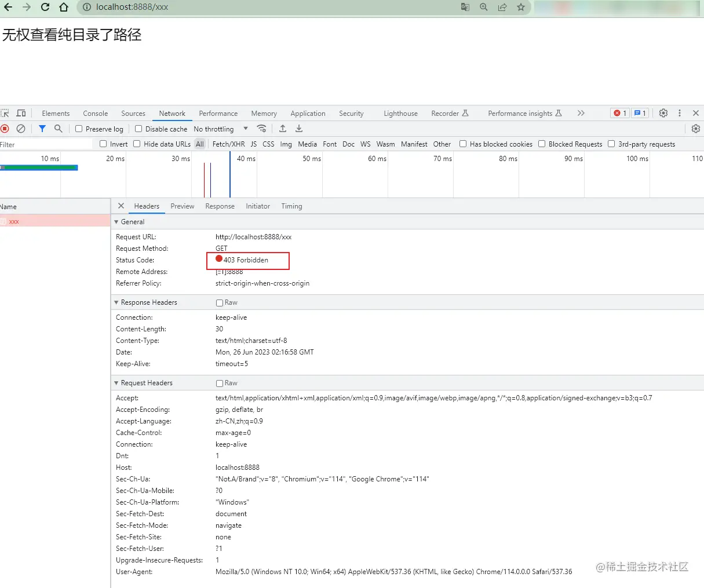The width and height of the screenshot is (704, 588).
Task: Filter requests by Img
Action: click(x=286, y=144)
